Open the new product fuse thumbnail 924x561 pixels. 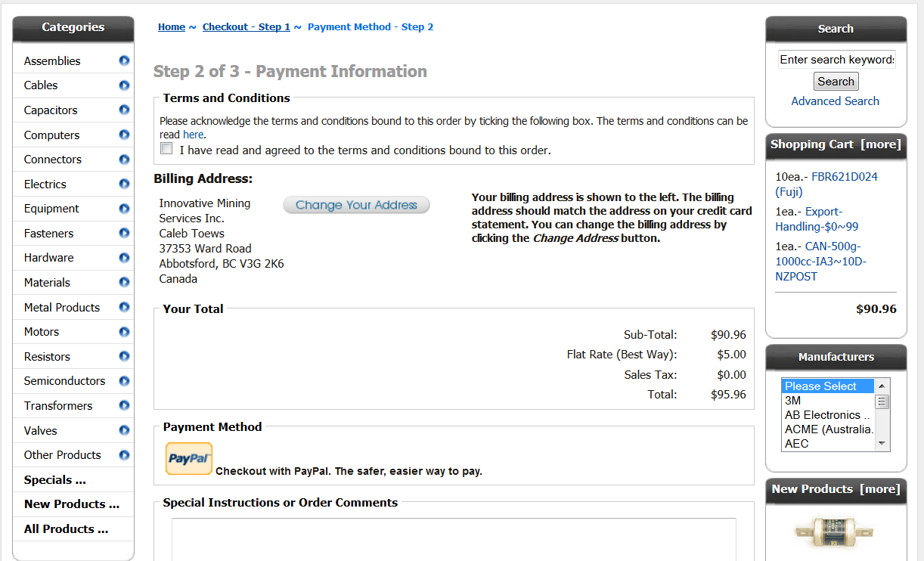(x=834, y=532)
